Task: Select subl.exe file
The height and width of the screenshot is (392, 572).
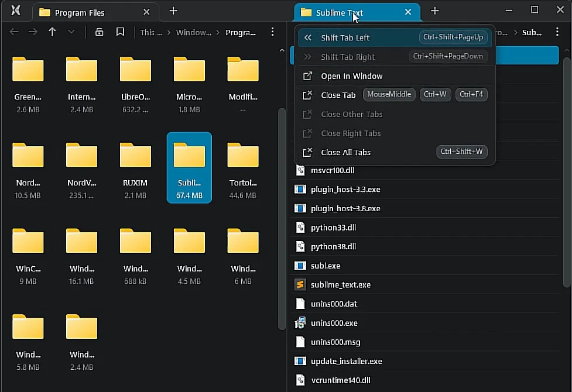Action: coord(425,266)
